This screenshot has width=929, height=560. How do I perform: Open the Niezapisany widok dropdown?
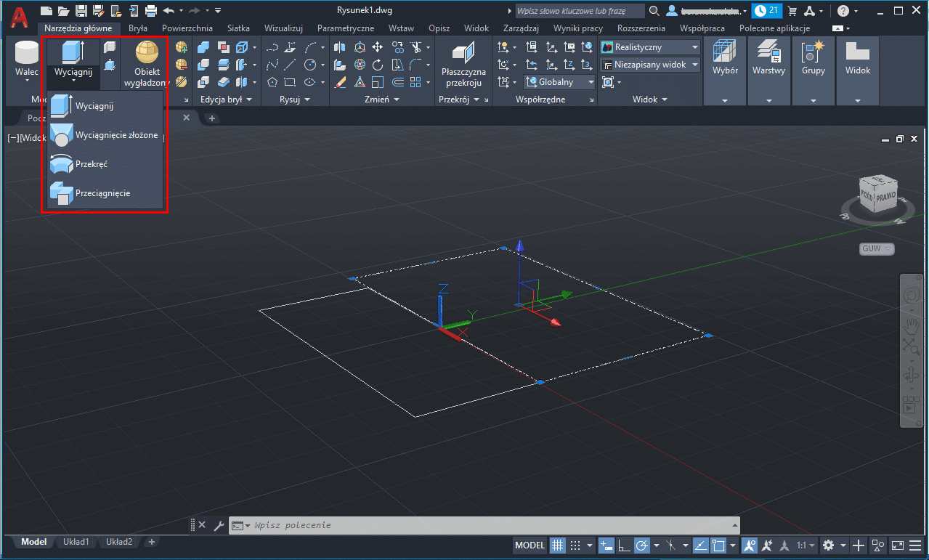(x=651, y=65)
